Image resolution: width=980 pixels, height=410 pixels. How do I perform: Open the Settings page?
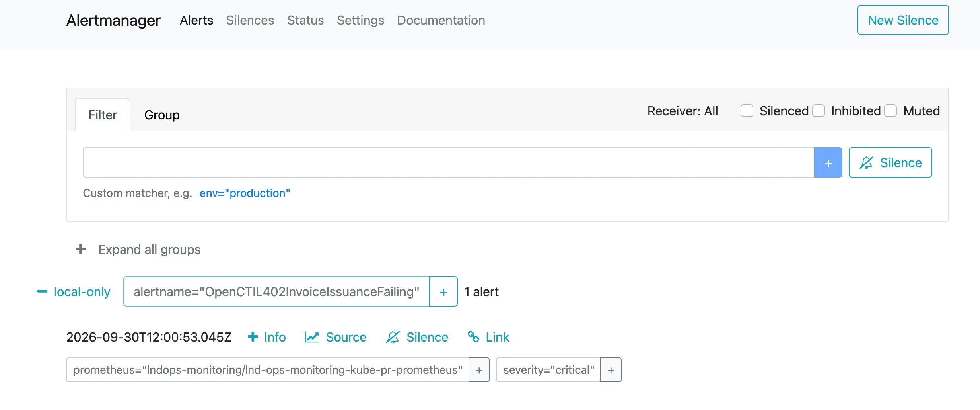(360, 20)
